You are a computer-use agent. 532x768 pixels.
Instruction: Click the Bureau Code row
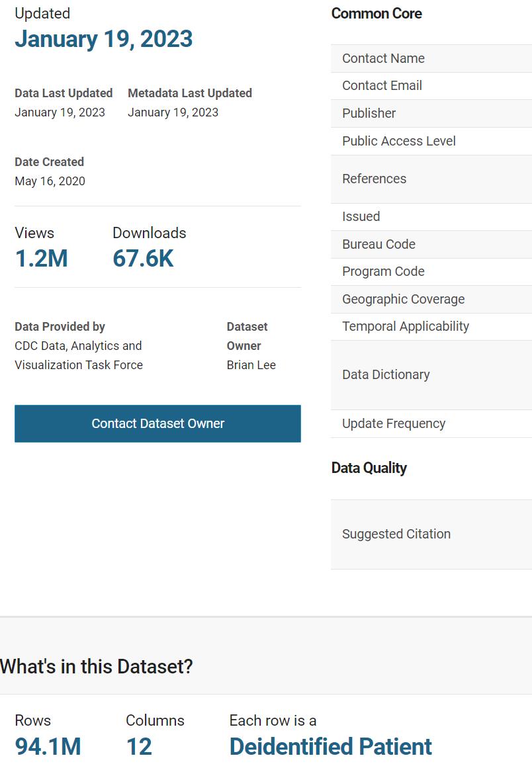click(378, 244)
